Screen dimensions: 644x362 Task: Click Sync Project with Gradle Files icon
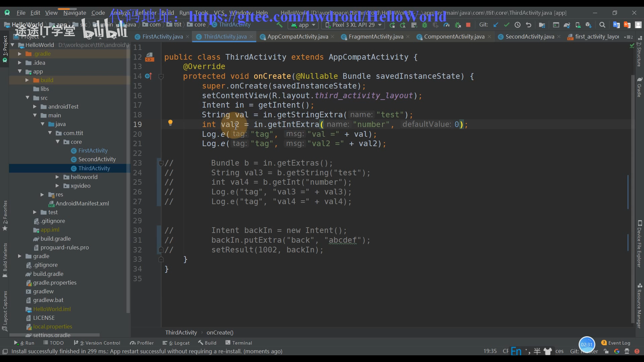(567, 25)
